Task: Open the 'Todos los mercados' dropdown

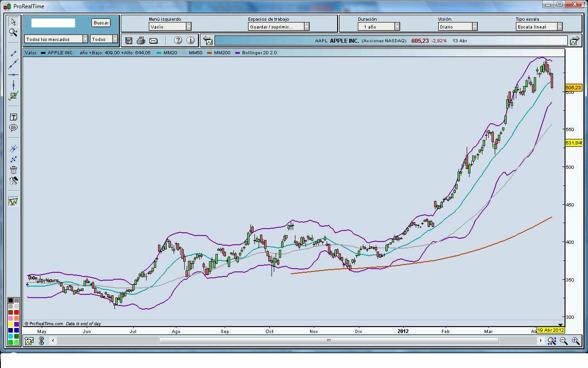Action: pyautogui.click(x=57, y=39)
